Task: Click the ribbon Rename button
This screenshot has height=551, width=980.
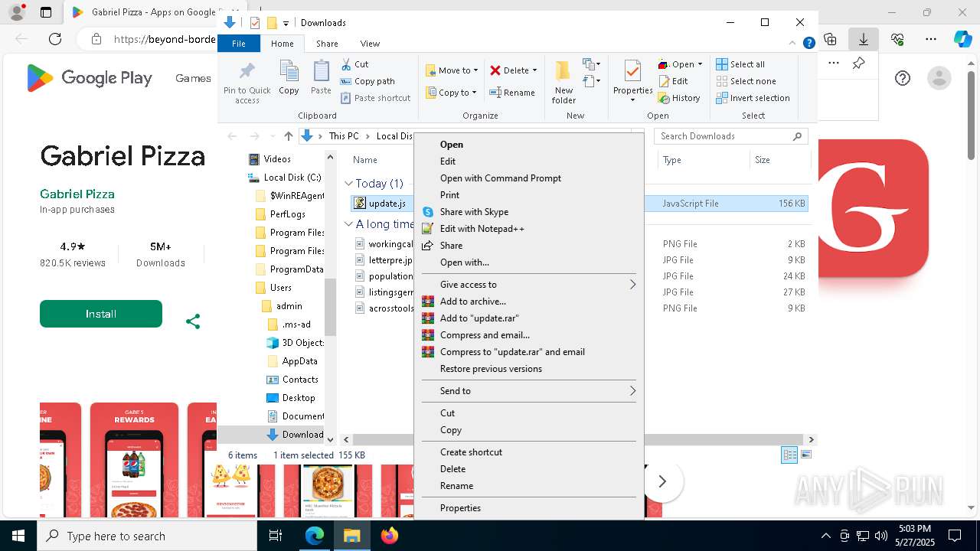Action: point(512,93)
